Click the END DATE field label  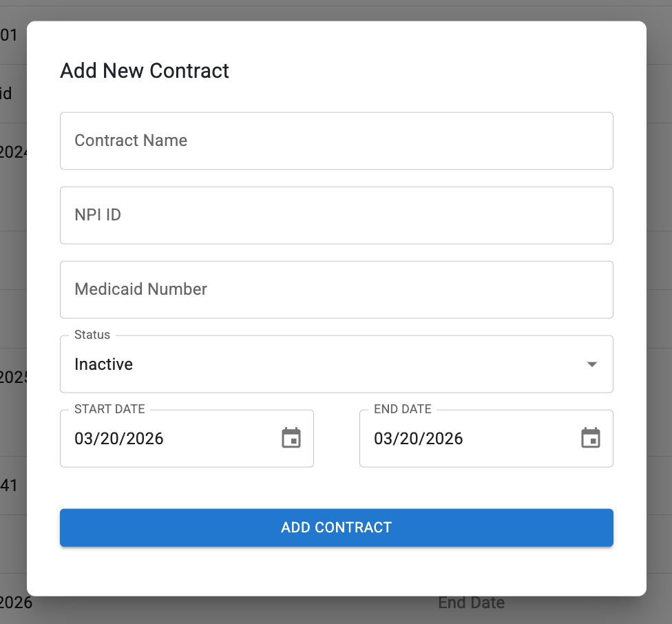[402, 409]
